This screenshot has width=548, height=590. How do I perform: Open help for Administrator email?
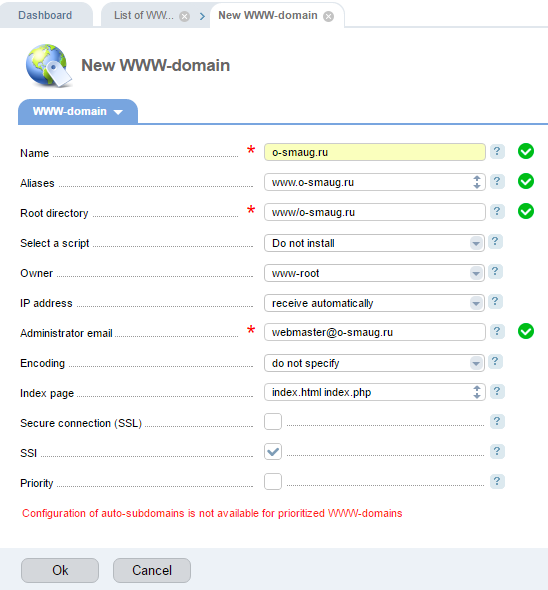[497, 331]
